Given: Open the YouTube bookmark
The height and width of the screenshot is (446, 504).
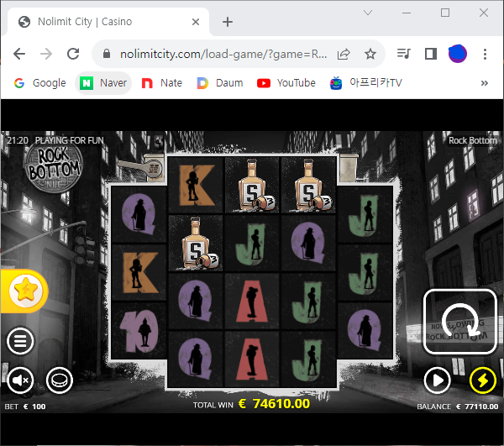Looking at the screenshot, I should coord(286,83).
